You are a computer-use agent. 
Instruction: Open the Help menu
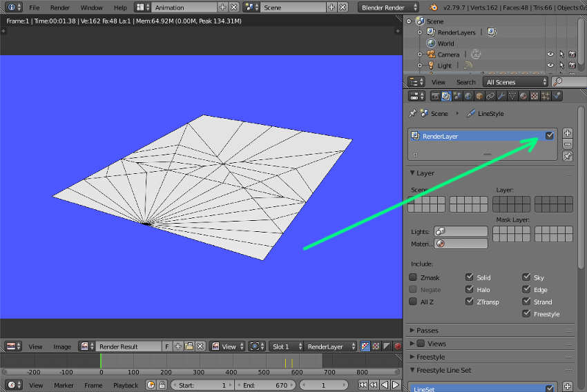tap(120, 8)
